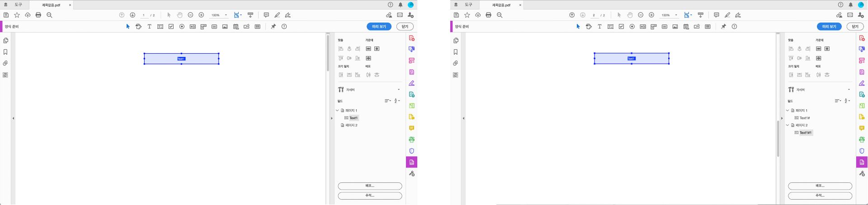The width and height of the screenshot is (868, 205).
Task: Click the Text1 form field on the left window's page
Action: coord(181,59)
